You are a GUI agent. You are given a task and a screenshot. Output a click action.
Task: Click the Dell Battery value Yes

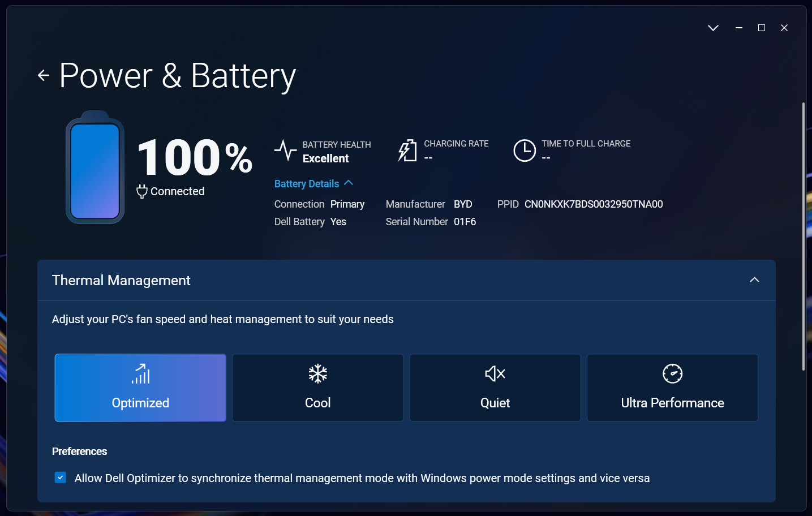coord(338,222)
